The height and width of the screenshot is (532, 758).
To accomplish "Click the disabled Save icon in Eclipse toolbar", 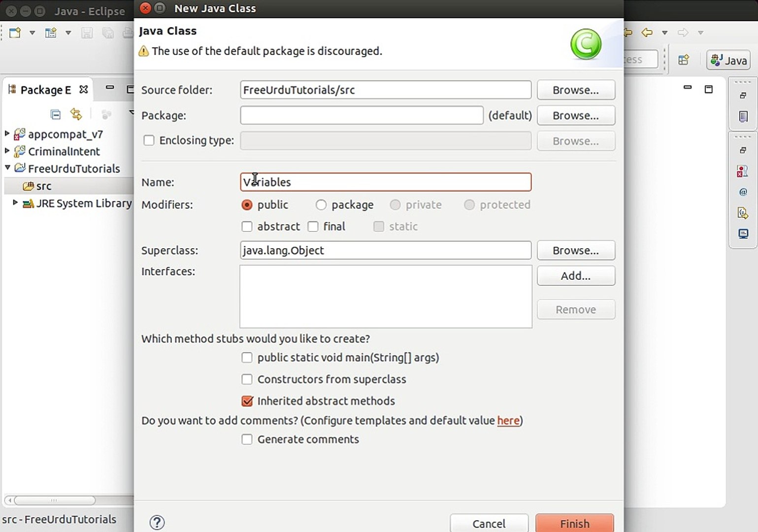I will click(87, 33).
